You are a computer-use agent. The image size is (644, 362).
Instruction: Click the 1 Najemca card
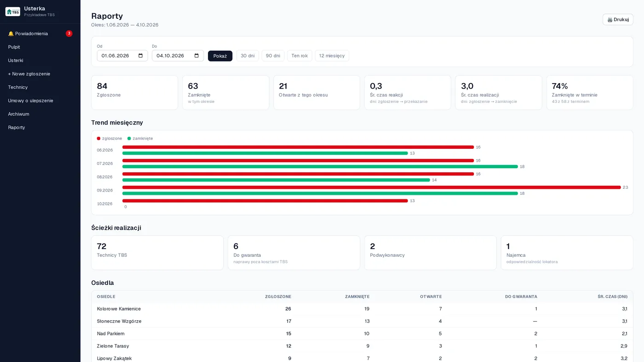point(567,253)
